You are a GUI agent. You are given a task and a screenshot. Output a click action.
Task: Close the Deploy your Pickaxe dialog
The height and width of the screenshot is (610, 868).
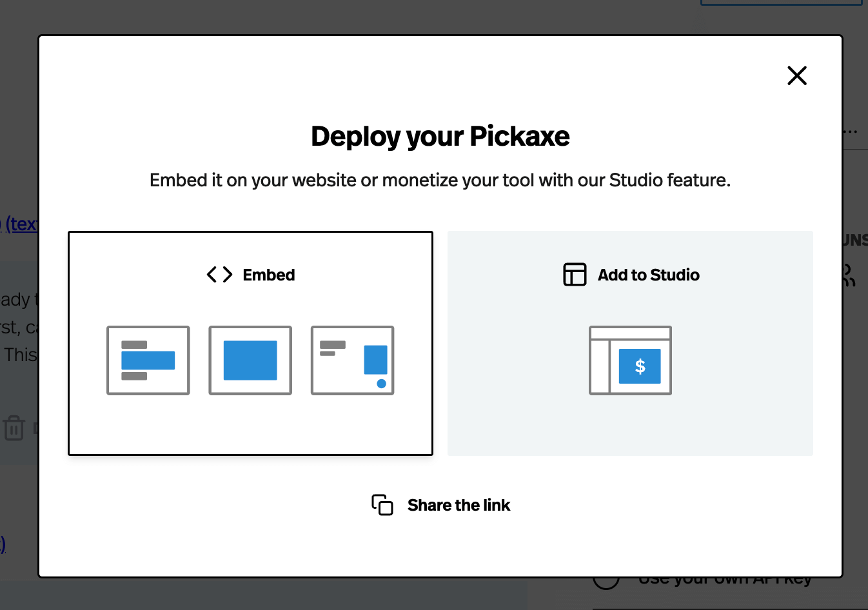pos(796,76)
